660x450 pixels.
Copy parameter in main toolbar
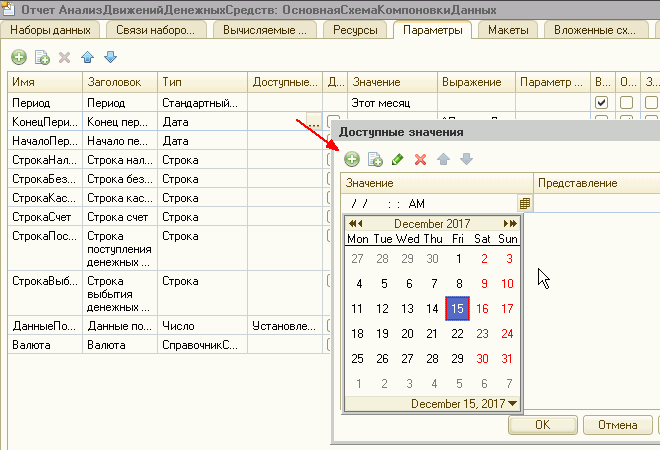[x=42, y=57]
